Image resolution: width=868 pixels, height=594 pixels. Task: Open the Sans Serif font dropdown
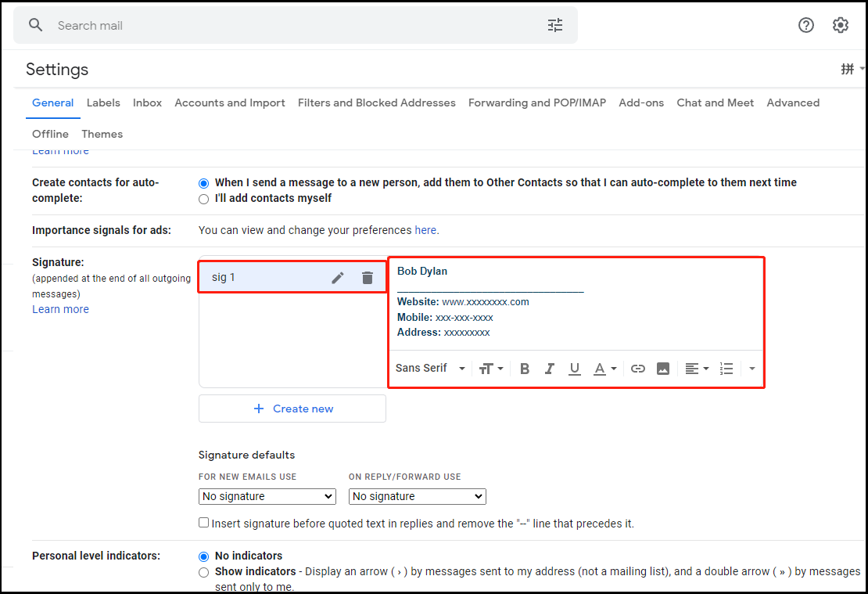click(x=430, y=368)
